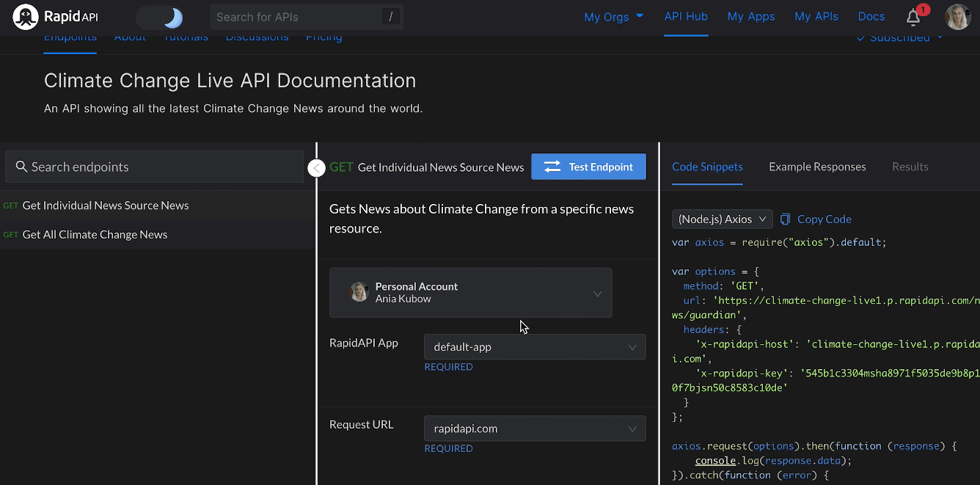Collapse the endpoints sidebar with the arrow

[x=316, y=169]
